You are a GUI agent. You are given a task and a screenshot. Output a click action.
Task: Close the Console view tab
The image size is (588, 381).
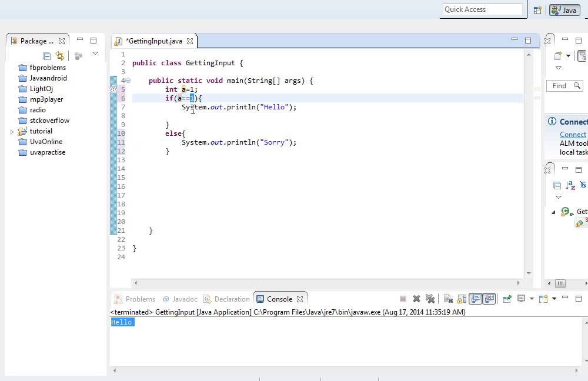click(300, 299)
